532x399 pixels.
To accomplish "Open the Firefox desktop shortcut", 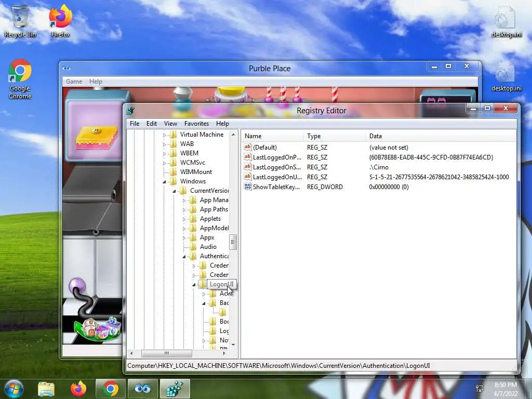I will click(x=60, y=20).
